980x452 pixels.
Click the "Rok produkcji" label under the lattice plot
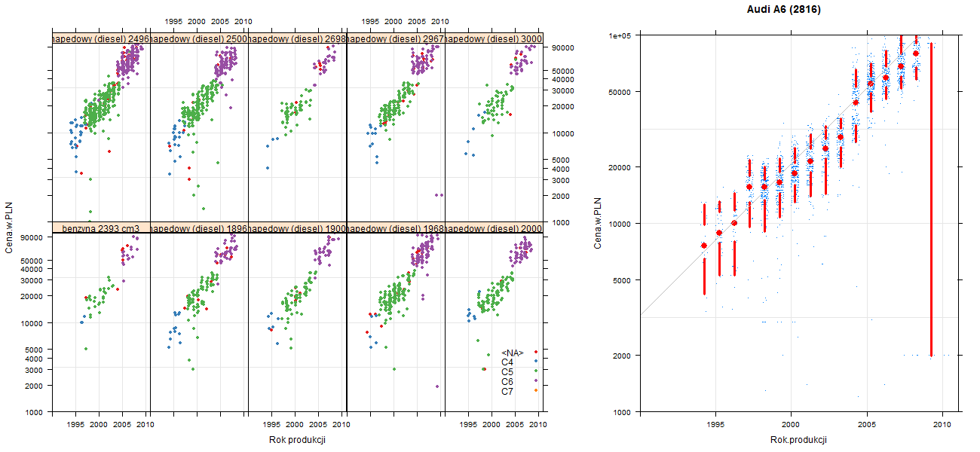(297, 440)
